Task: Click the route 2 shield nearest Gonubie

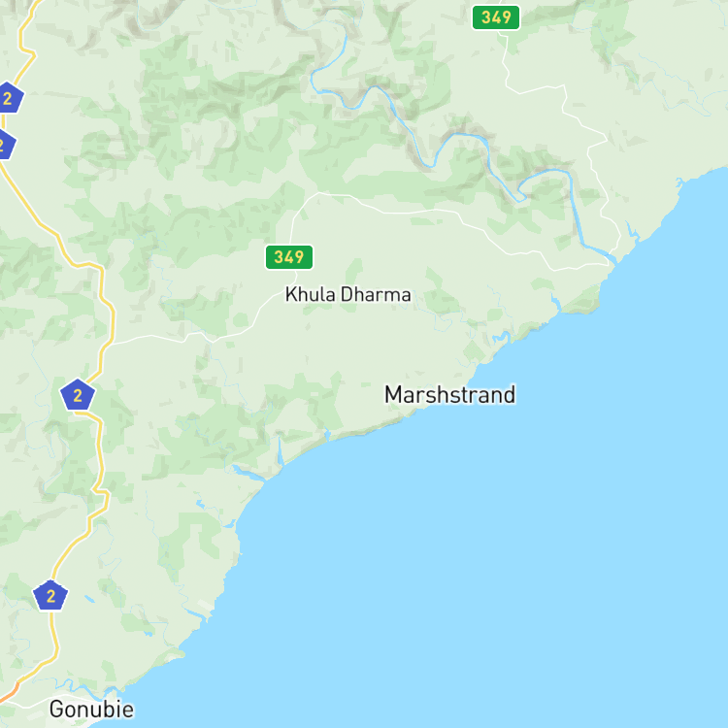Action: pyautogui.click(x=50, y=596)
